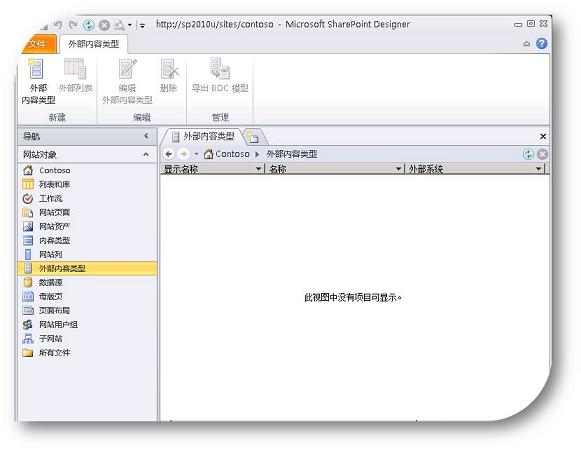
Task: Click 编辑外部内容类型 ribbon button
Action: (x=127, y=82)
